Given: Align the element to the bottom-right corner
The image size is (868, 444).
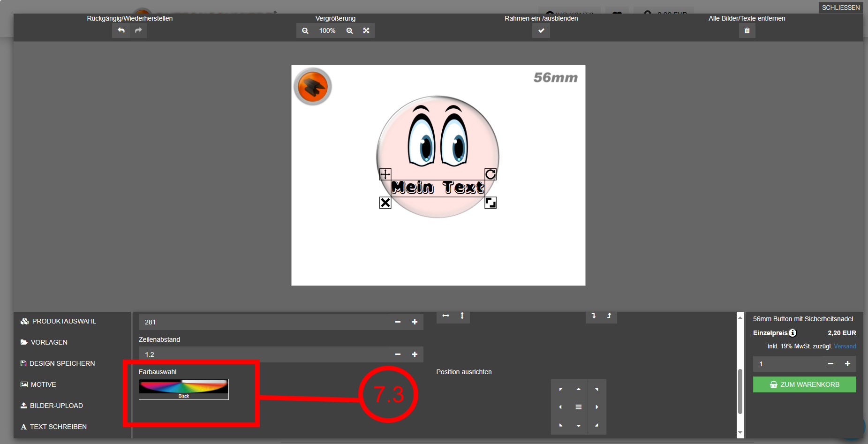Looking at the screenshot, I should [597, 425].
